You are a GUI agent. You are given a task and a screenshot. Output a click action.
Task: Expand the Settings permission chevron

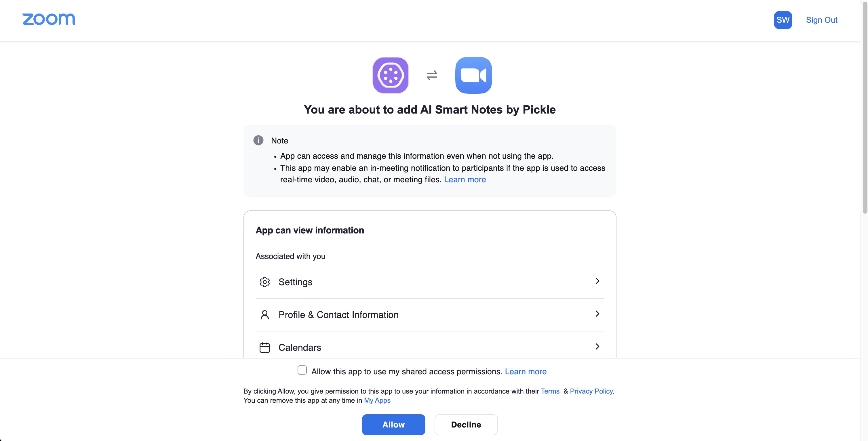597,281
